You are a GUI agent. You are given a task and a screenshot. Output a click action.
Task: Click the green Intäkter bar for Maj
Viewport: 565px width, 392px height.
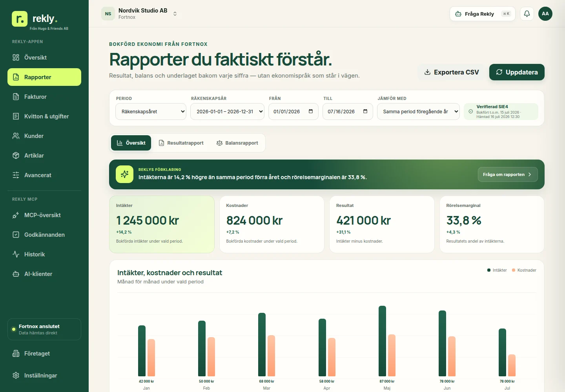click(x=382, y=341)
